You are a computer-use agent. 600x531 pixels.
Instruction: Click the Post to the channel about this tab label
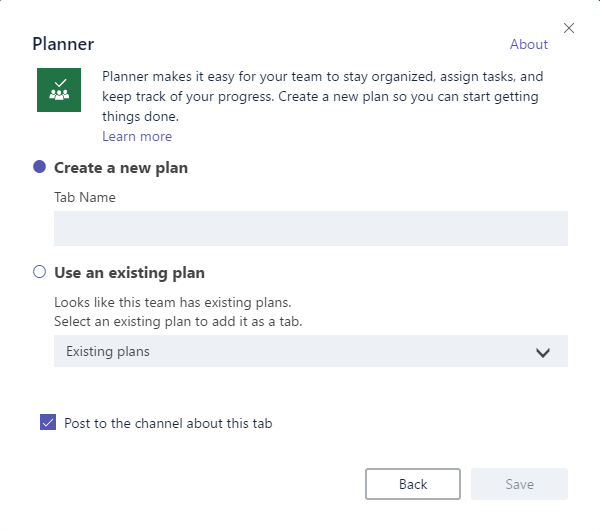click(x=168, y=423)
